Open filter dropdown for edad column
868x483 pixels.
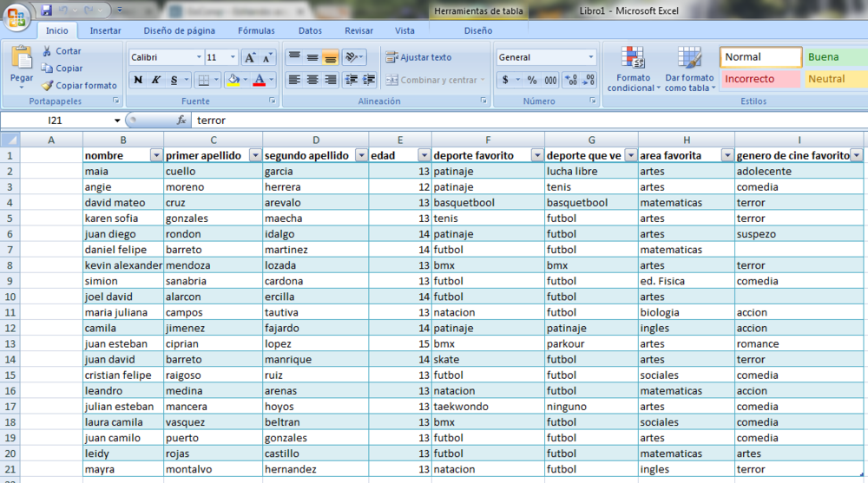click(424, 155)
